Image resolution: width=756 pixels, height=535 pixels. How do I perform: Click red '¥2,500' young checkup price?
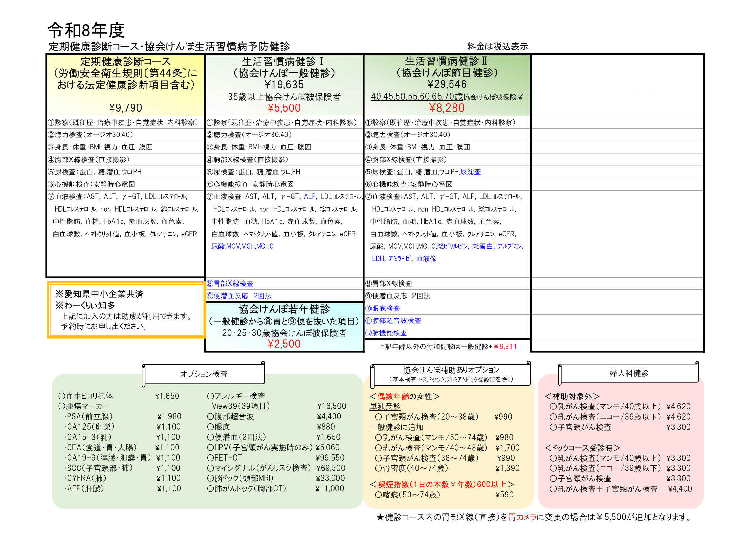click(x=284, y=344)
